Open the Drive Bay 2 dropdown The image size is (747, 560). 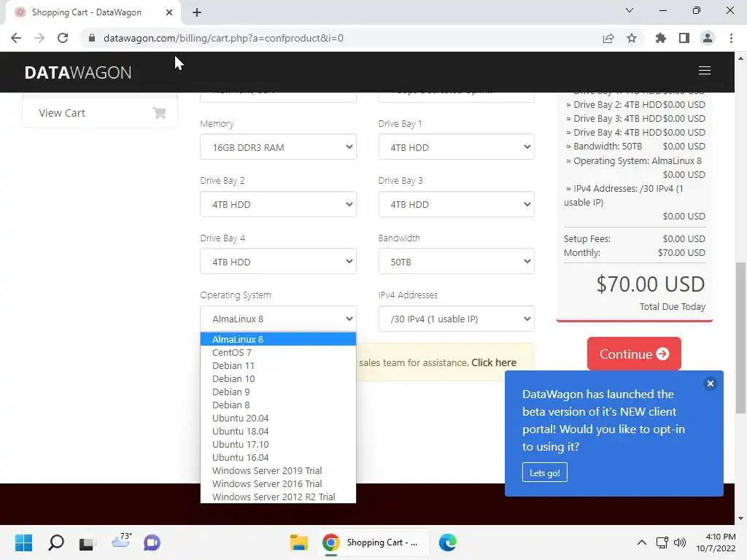pos(278,204)
